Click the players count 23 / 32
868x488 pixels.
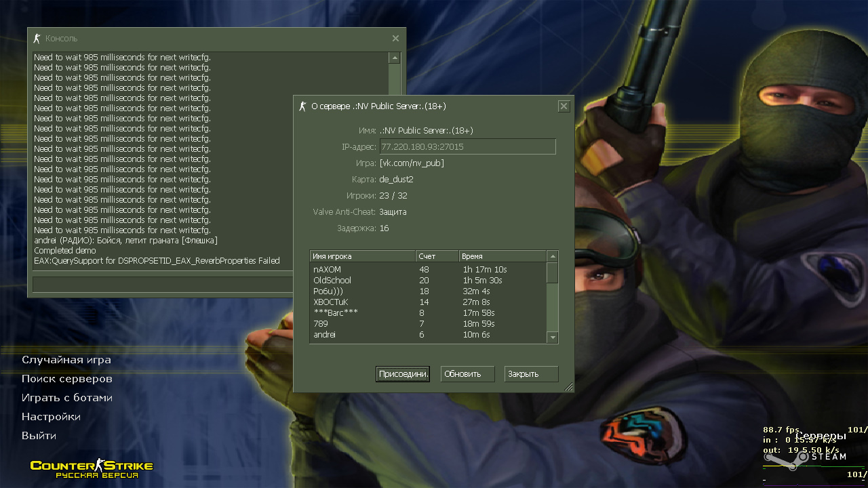pos(393,196)
